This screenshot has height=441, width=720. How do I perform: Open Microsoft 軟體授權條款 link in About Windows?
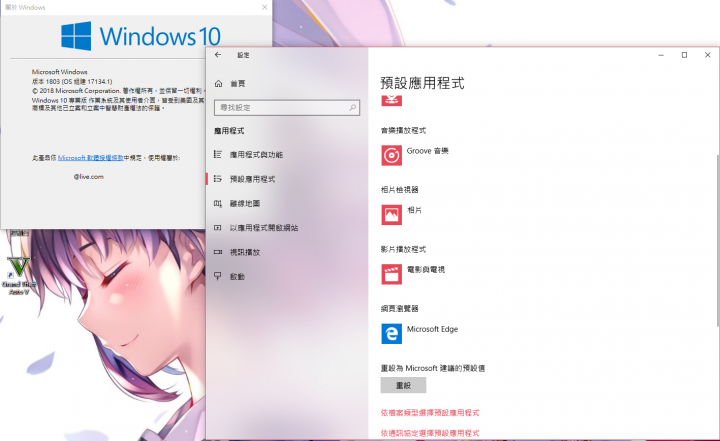(90, 158)
